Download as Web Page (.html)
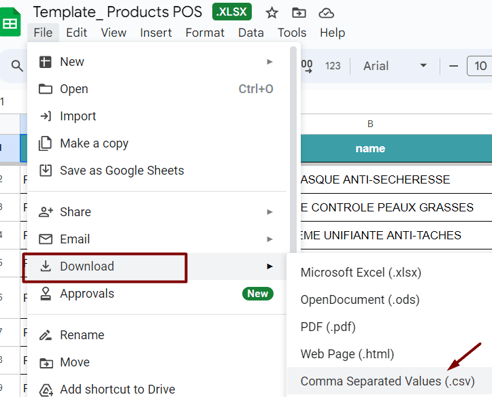This screenshot has width=492, height=397. pyautogui.click(x=389, y=354)
